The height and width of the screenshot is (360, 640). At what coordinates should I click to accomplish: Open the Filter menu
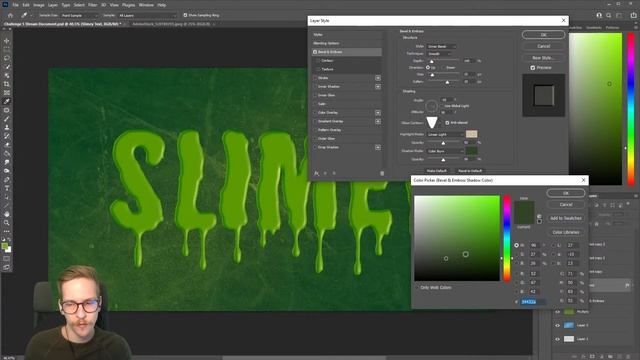[x=93, y=5]
